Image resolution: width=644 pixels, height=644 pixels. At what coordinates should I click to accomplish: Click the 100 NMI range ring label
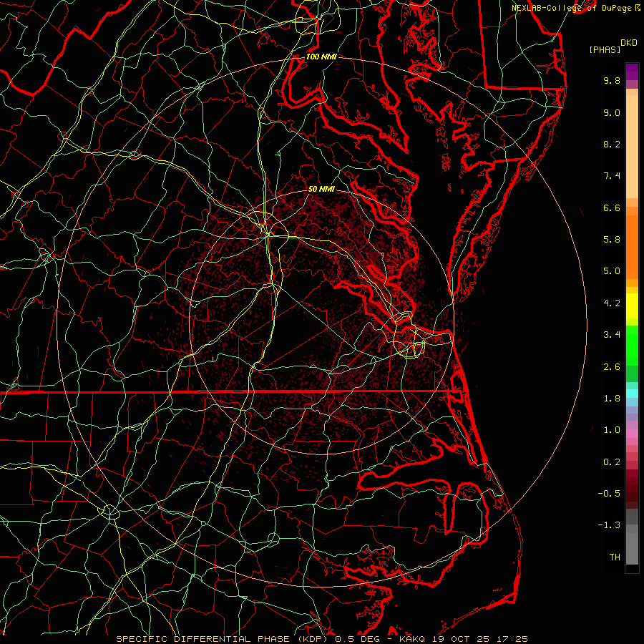pos(321,57)
